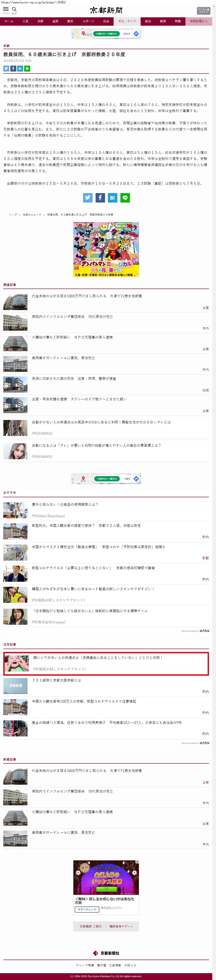Click the blue directions arrow in top ad
The width and height of the screenshot is (216, 980).
pos(136,34)
